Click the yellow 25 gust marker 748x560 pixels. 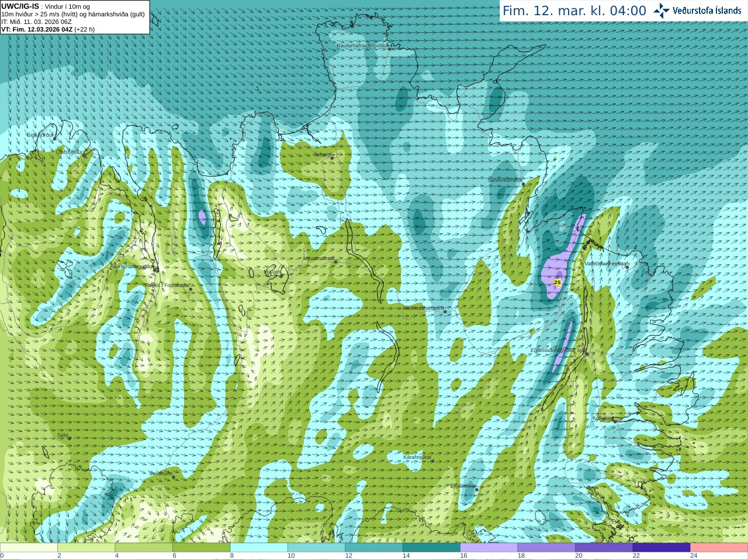point(557,282)
